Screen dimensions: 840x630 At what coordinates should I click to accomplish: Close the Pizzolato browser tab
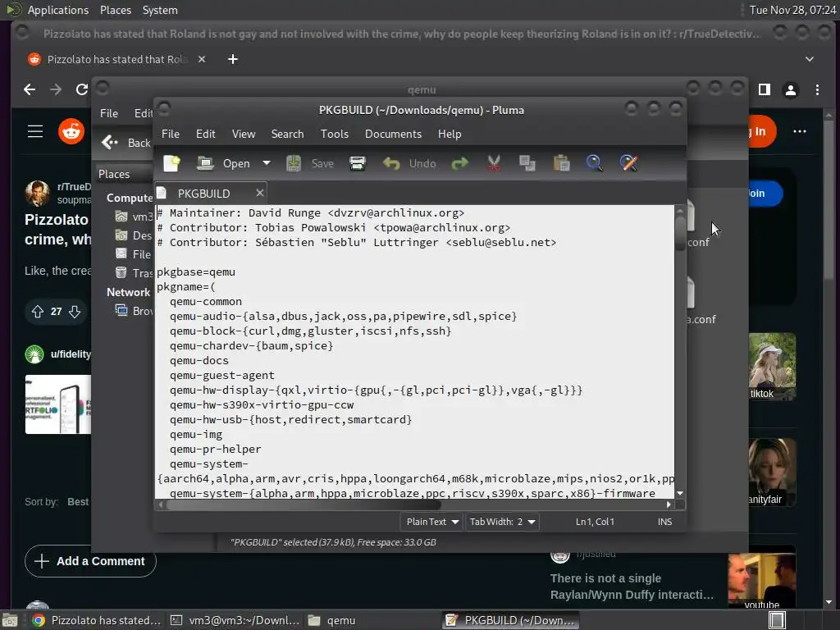(x=202, y=59)
